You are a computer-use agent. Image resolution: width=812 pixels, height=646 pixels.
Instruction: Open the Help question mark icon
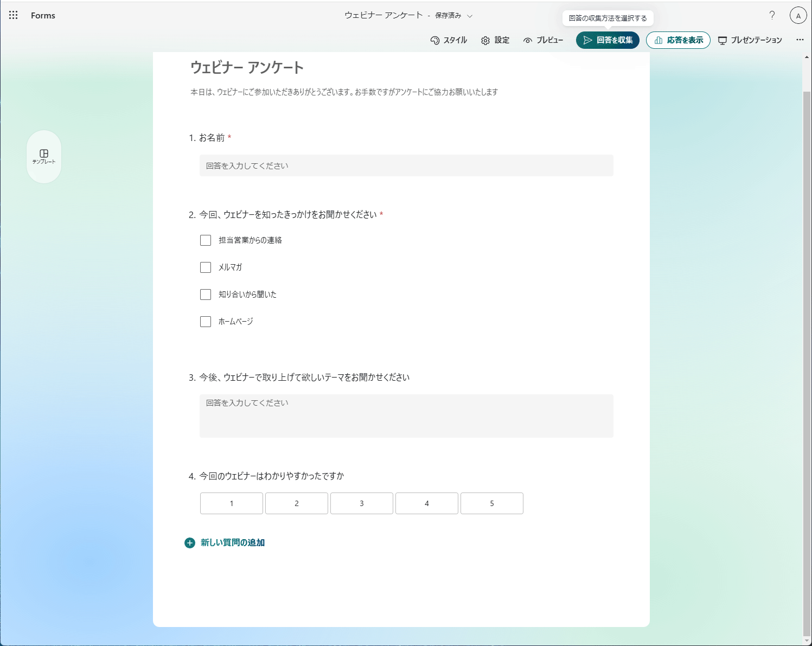click(x=772, y=15)
